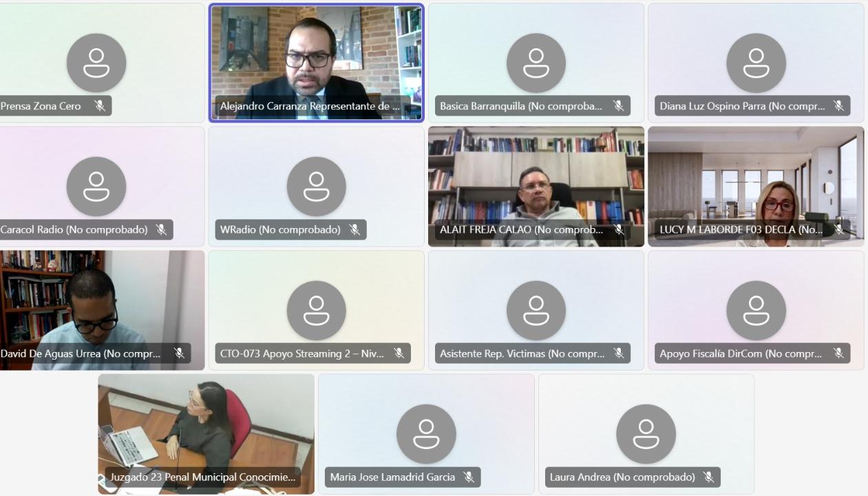The image size is (868, 496).
Task: Click muted mic icon on Basica Barranquilla tile
Action: [618, 106]
